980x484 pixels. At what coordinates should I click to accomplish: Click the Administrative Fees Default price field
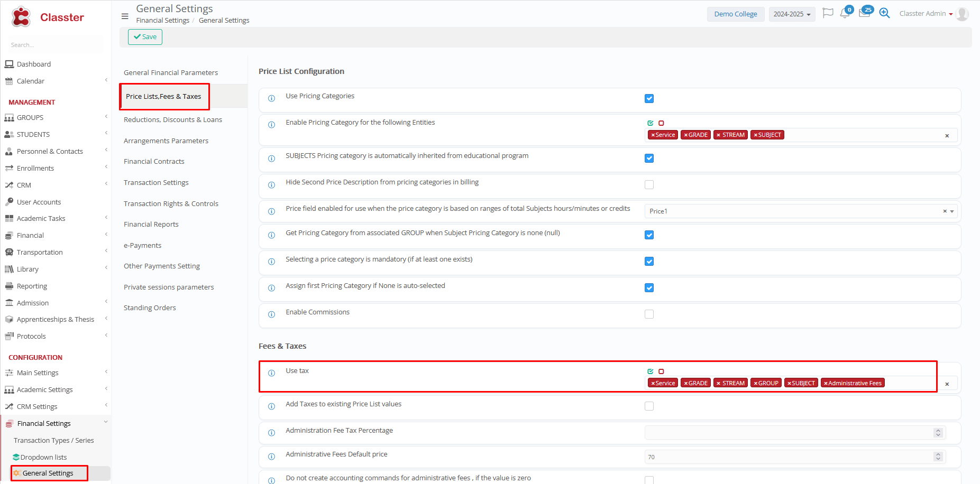[788, 457]
